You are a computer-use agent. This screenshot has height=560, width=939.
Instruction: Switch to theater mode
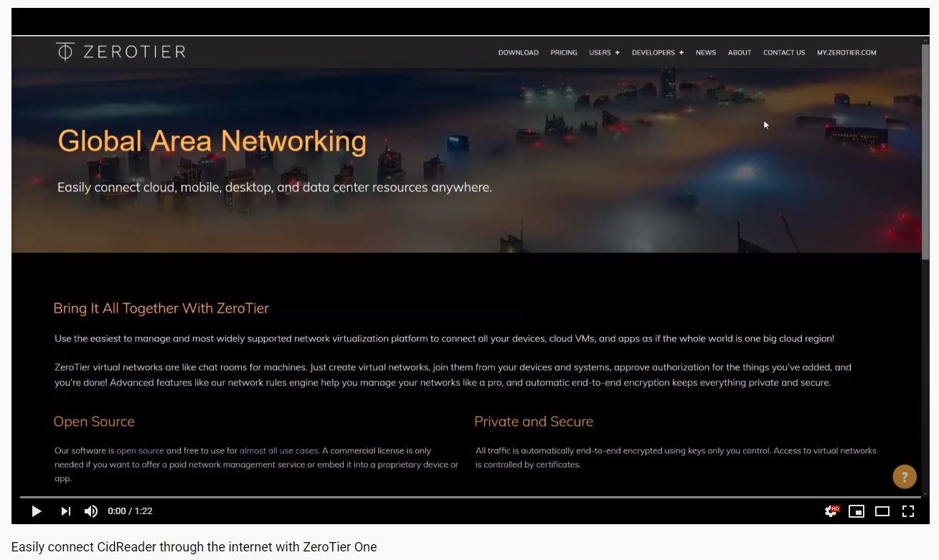pyautogui.click(x=882, y=511)
